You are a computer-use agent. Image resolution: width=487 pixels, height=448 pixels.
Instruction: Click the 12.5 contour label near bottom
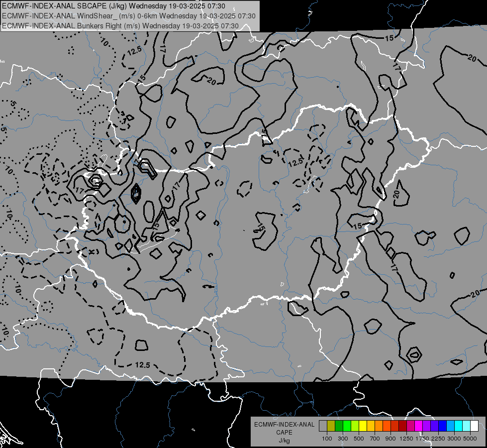143,365
